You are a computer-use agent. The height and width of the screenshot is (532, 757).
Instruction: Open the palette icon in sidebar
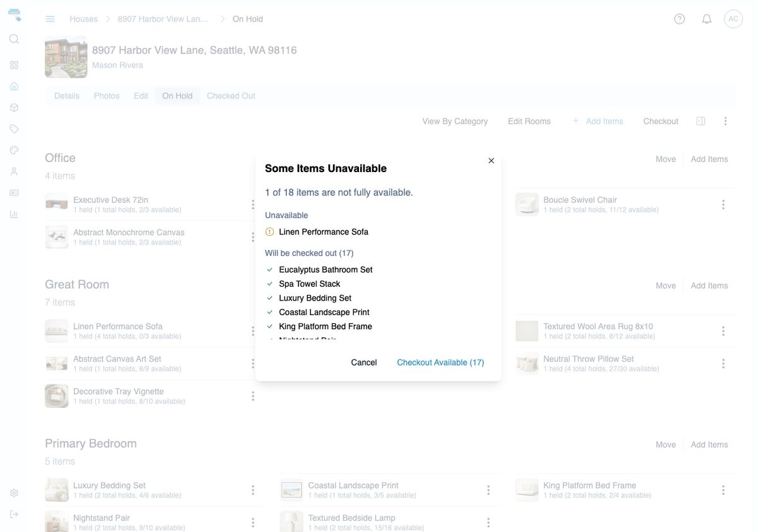14,150
